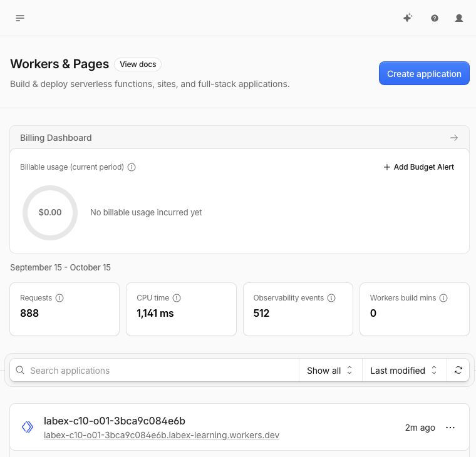Open the sidebar navigation menu icon
The height and width of the screenshot is (457, 476).
(x=20, y=18)
